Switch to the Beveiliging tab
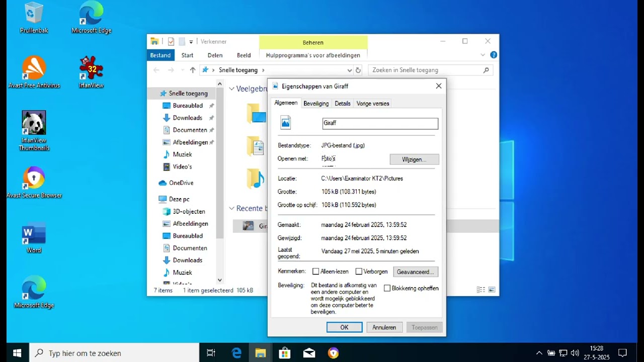The image size is (644, 362). click(x=316, y=104)
